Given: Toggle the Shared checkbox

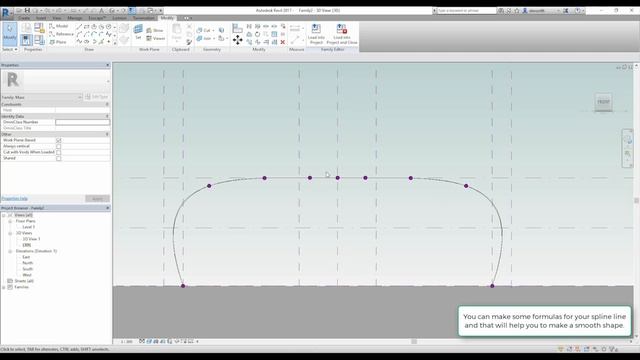Looking at the screenshot, I should [58, 158].
